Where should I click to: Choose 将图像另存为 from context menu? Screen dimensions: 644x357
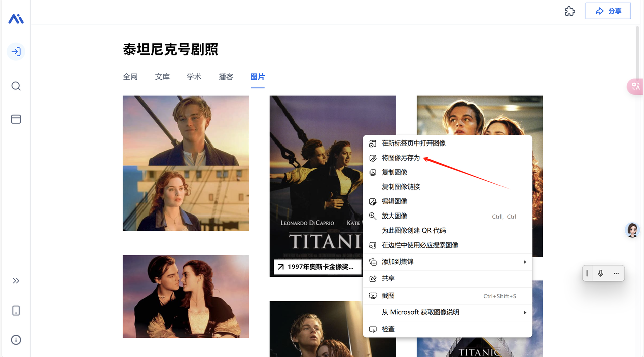pos(447,158)
